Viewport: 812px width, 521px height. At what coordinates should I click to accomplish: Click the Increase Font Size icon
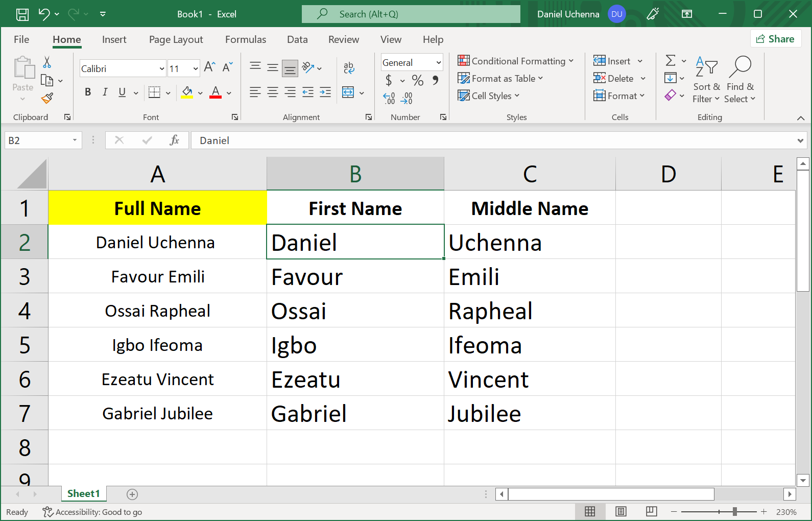click(x=209, y=67)
